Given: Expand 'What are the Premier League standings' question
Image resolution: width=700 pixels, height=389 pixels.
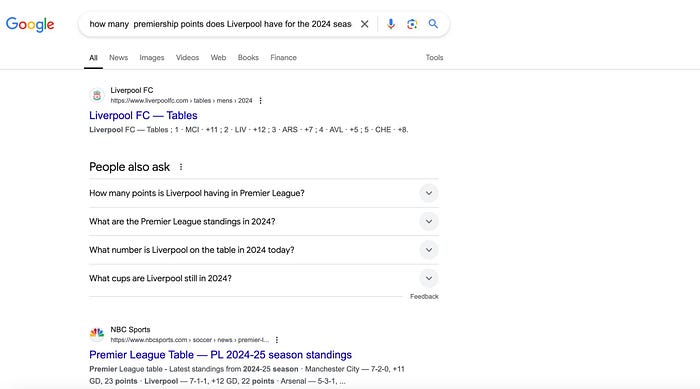Looking at the screenshot, I should 263,222.
